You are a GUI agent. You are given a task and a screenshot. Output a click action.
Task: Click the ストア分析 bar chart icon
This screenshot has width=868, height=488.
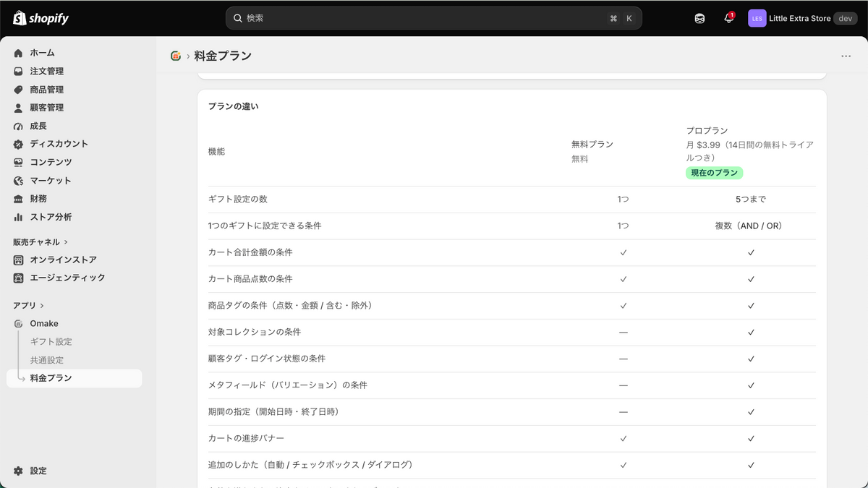(x=19, y=217)
